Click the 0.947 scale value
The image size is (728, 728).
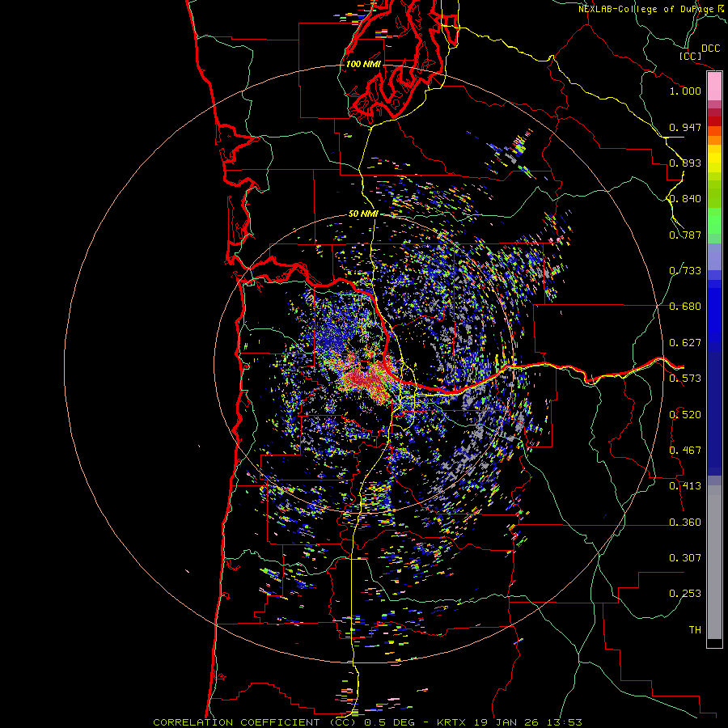coord(685,127)
